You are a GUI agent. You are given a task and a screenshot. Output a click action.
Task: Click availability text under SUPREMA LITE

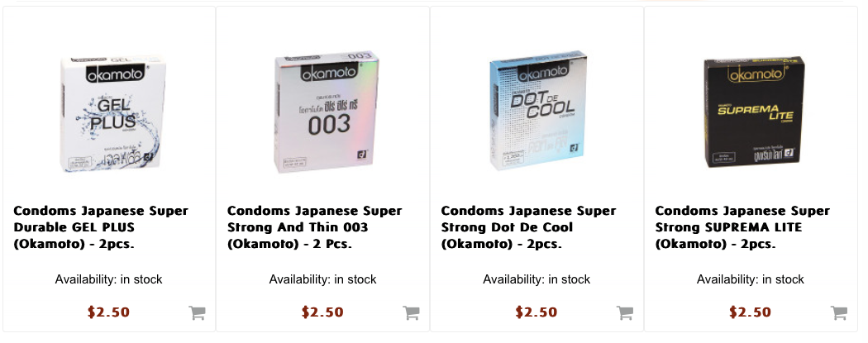[751, 279]
